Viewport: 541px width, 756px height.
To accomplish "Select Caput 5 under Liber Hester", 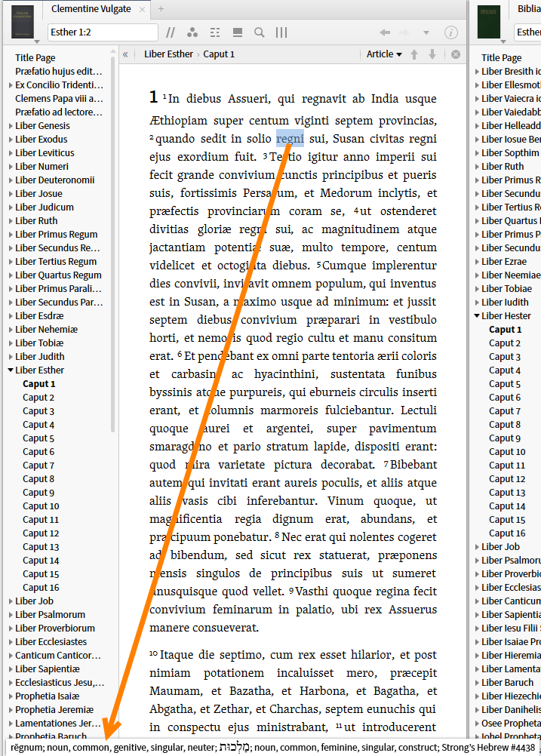I will pos(505,384).
